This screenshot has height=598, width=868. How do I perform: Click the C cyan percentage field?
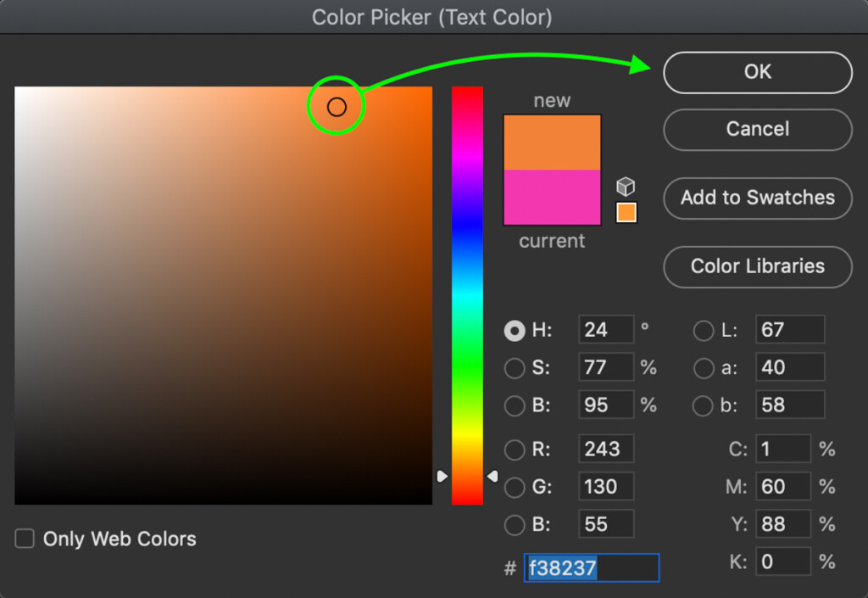(x=783, y=449)
